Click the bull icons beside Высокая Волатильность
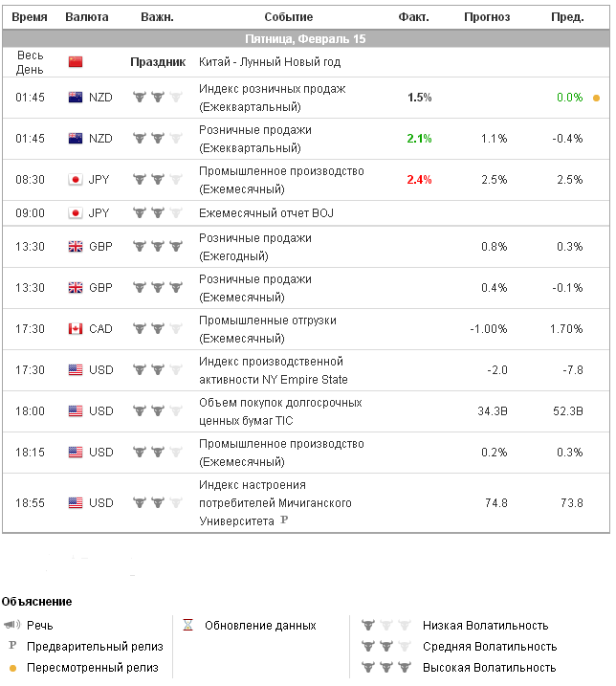Screen dimensions: 616x686 coord(385,668)
